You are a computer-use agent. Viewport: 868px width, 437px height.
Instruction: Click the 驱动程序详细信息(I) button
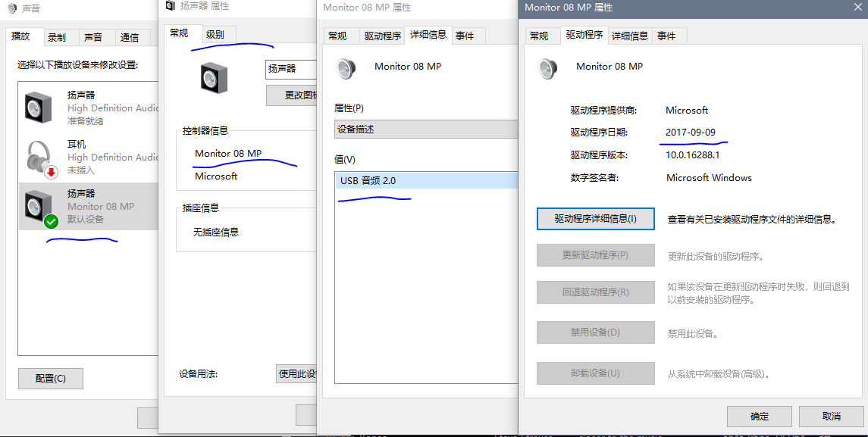595,219
